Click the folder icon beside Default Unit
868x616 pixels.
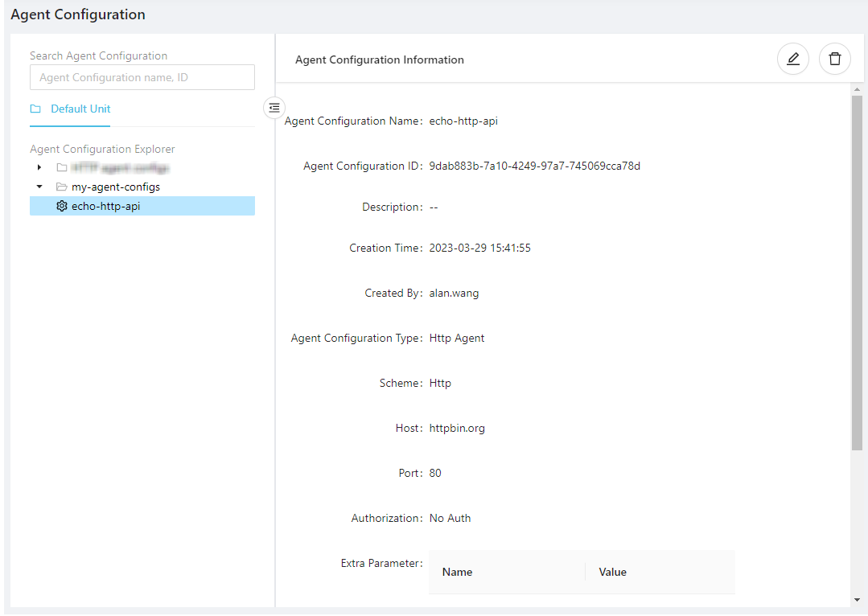tap(35, 109)
